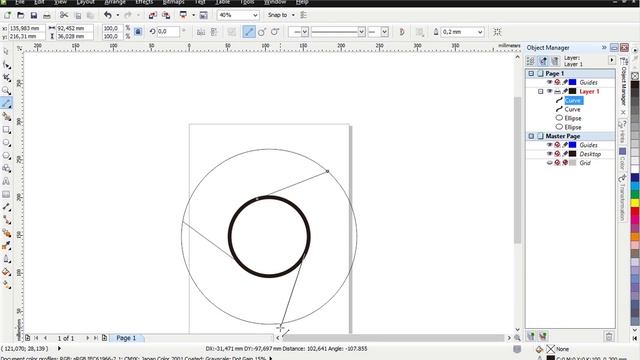640x360 pixels.
Task: Toggle visibility eye of Grid layer
Action: [x=549, y=163]
